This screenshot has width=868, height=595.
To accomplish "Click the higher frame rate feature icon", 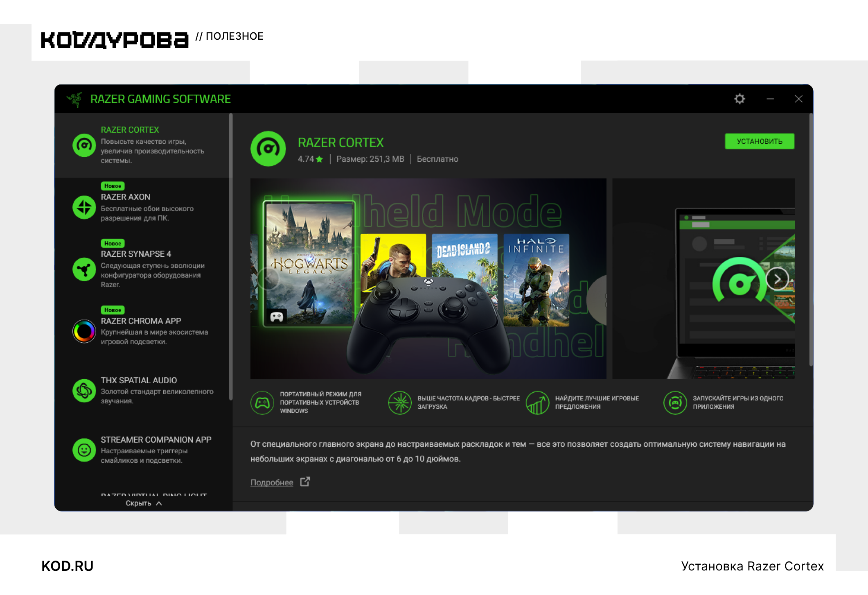I will click(399, 403).
